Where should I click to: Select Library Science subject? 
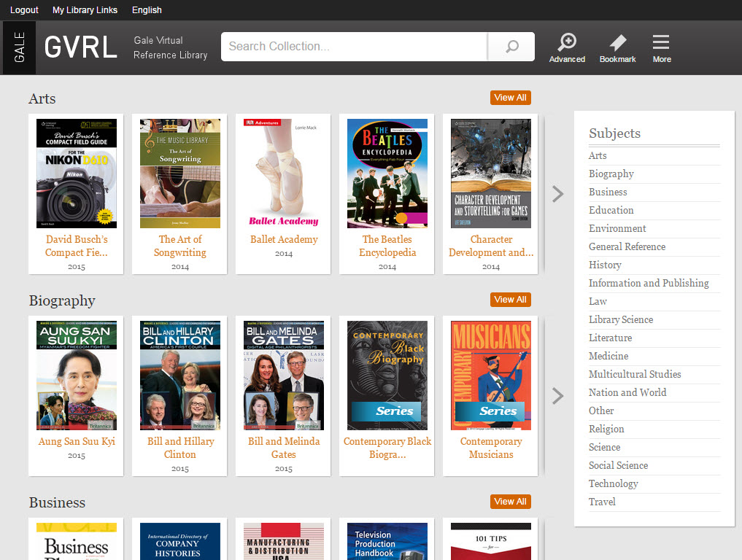620,319
